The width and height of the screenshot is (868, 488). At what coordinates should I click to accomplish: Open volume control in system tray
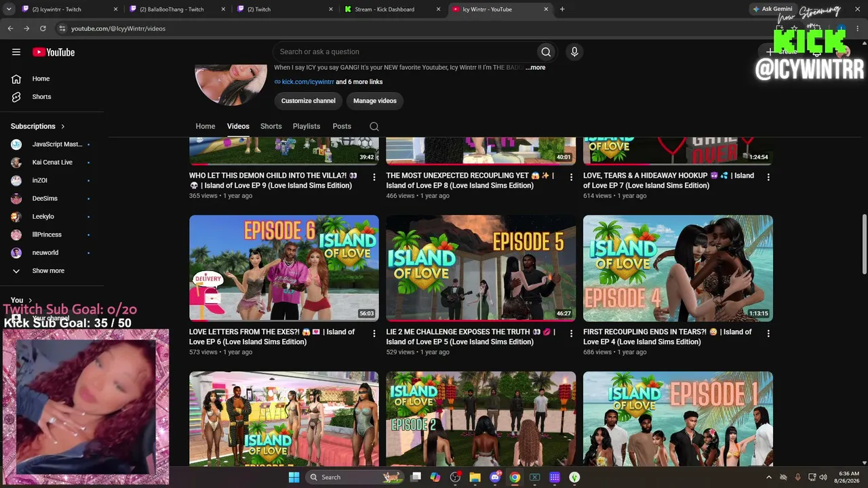pyautogui.click(x=823, y=477)
